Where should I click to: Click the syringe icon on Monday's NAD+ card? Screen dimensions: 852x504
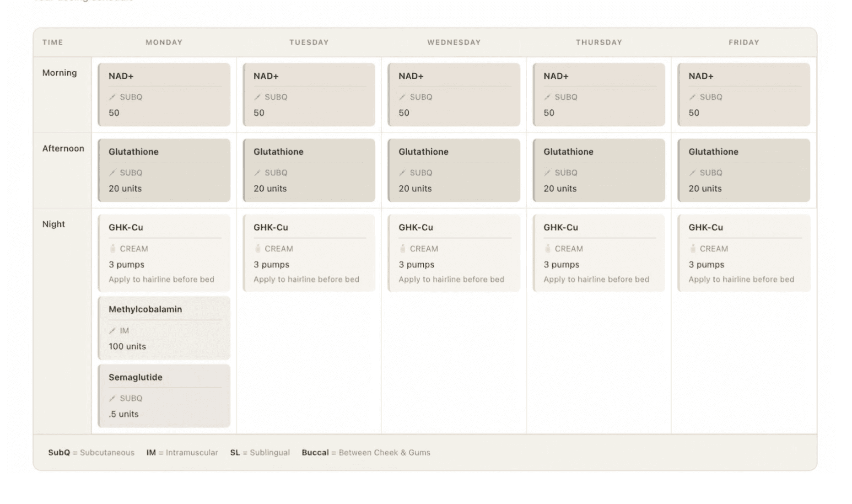click(113, 97)
